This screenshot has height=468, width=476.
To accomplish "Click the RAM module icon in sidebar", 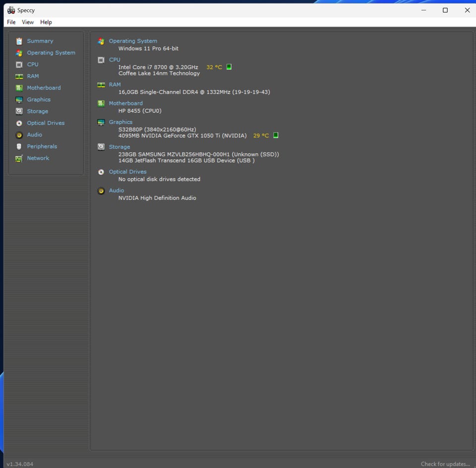I will click(x=19, y=76).
